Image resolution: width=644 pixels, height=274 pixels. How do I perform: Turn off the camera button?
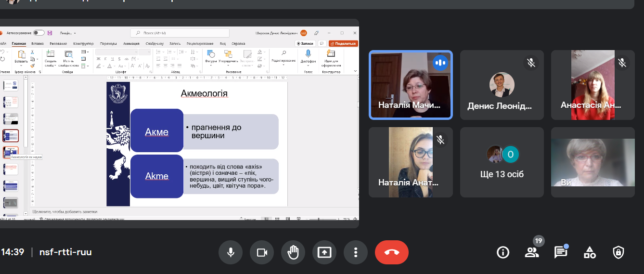pos(262,252)
